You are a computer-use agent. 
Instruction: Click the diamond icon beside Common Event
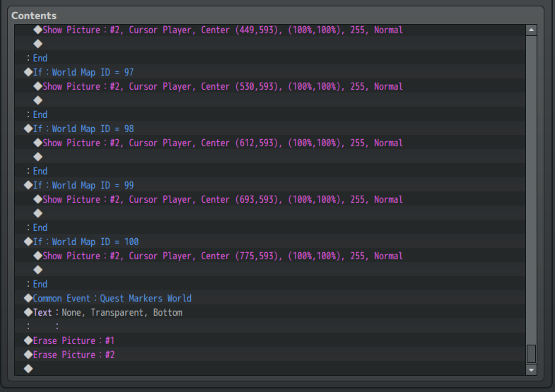point(28,298)
